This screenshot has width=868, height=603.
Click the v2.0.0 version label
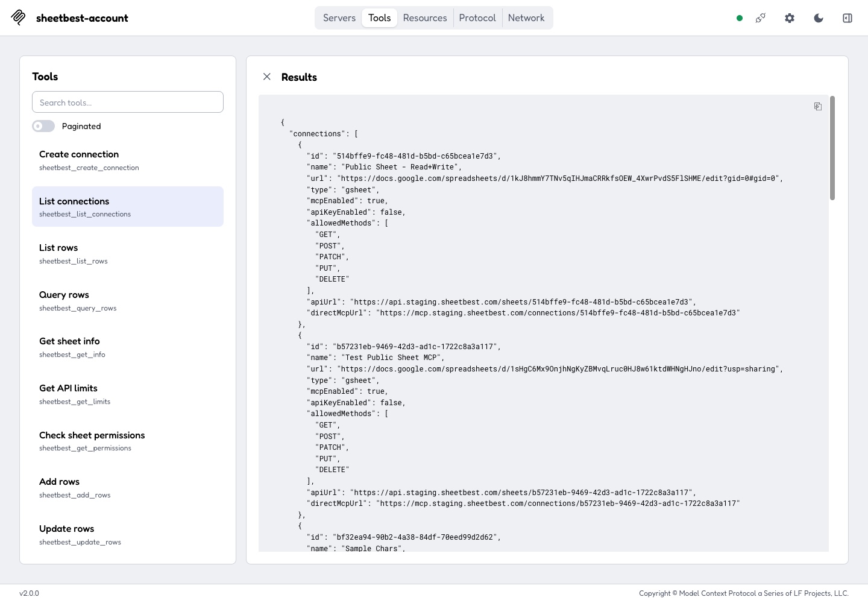click(29, 593)
